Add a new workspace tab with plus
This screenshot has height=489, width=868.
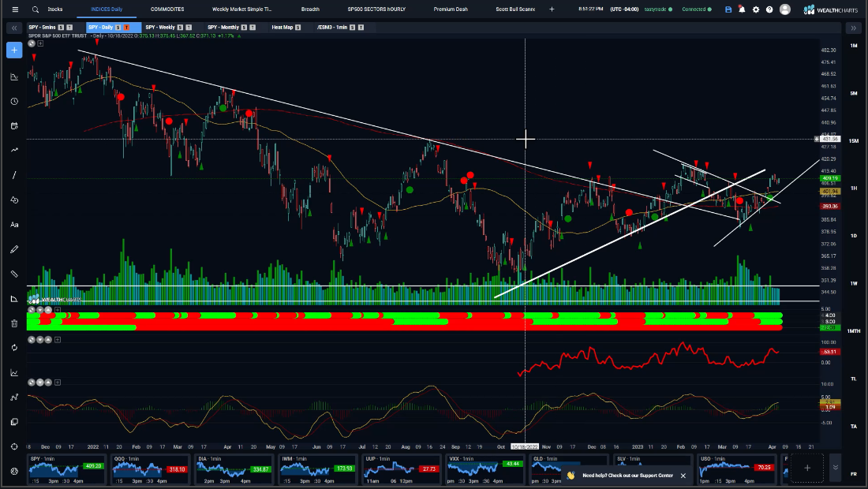pyautogui.click(x=552, y=9)
